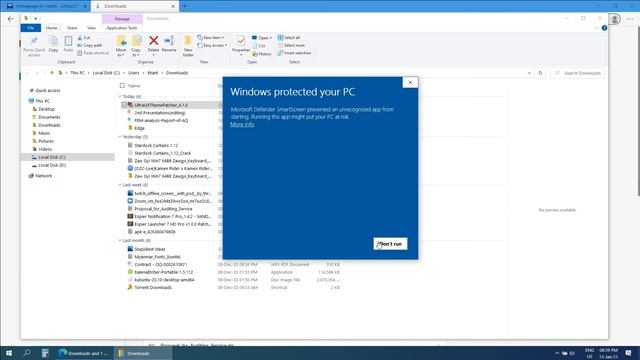
Task: Select the Stupidest Ideas file
Action: pos(147,249)
